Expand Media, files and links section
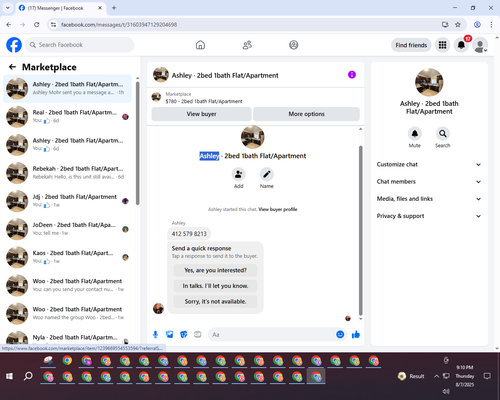Viewport: 500px width, 400px height. tap(429, 199)
